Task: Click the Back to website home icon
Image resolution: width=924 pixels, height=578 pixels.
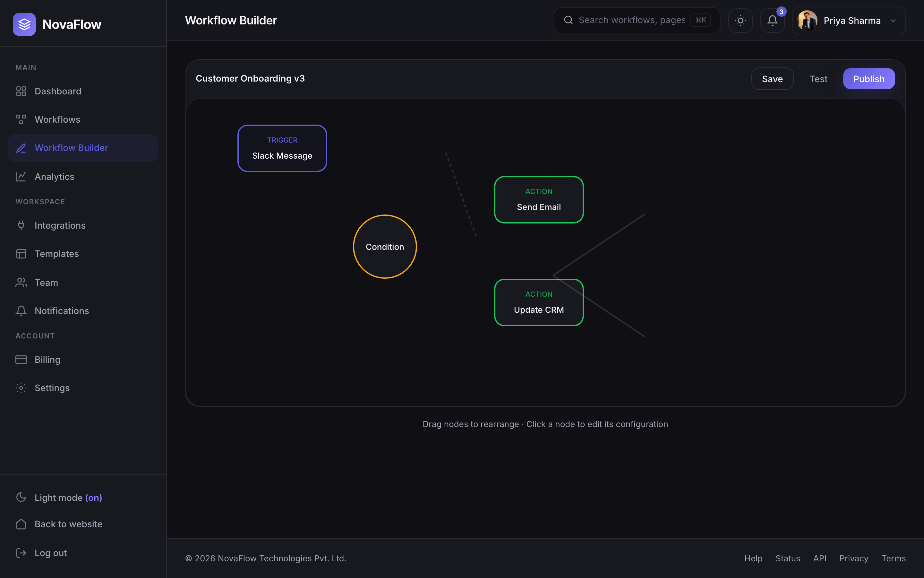Action: click(21, 524)
